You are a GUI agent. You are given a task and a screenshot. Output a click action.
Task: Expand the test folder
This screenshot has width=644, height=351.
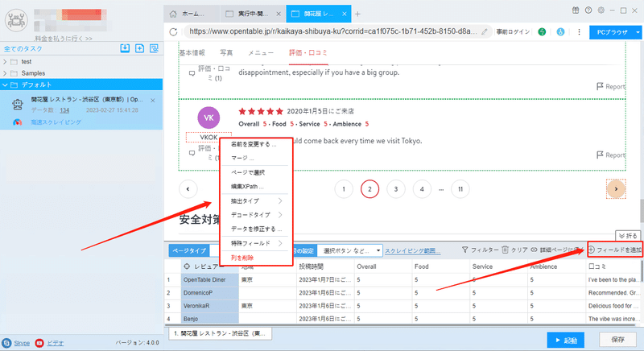point(5,61)
